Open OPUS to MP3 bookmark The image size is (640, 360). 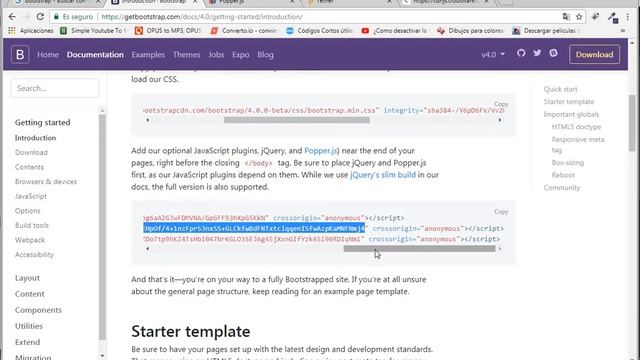tap(168, 31)
